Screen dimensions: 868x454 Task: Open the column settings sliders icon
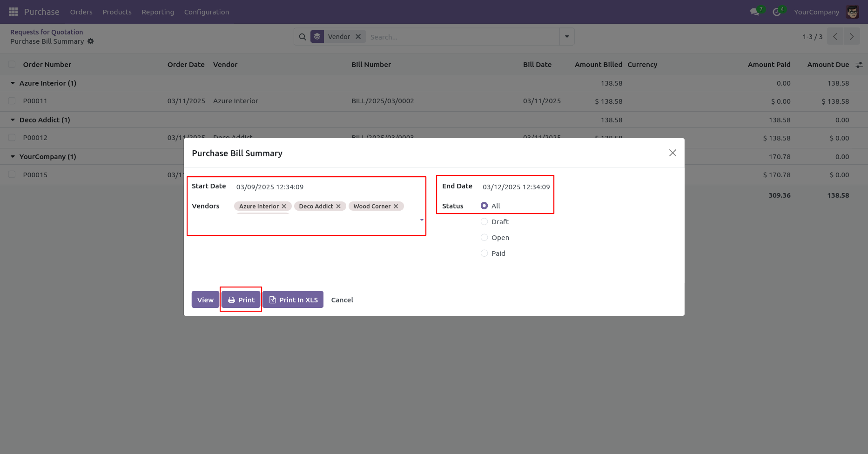click(x=859, y=65)
